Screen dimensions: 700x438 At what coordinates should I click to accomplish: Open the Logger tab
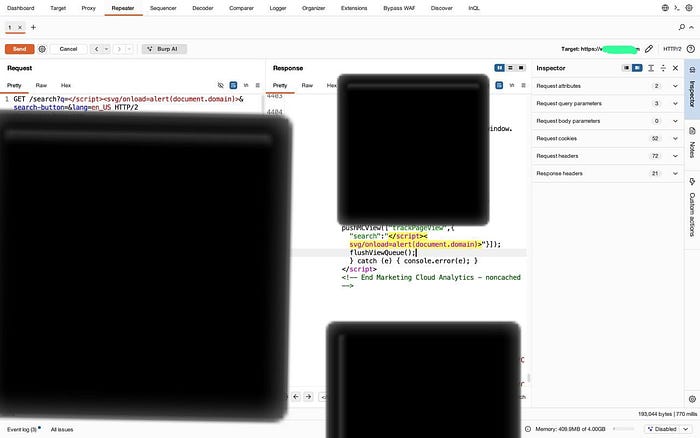[278, 8]
